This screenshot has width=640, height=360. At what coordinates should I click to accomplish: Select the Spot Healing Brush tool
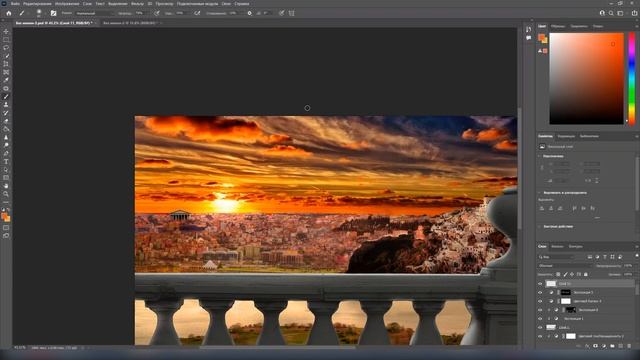6,89
